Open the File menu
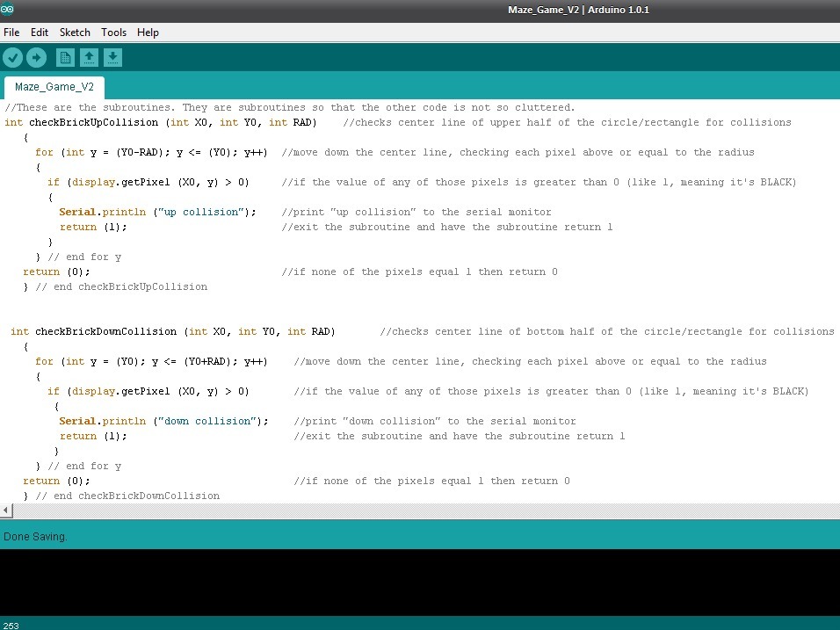Viewport: 840px width, 630px height. (11, 33)
